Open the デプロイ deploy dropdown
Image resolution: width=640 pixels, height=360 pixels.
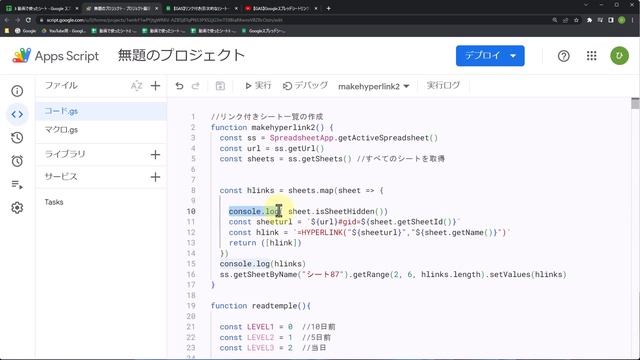[x=490, y=56]
